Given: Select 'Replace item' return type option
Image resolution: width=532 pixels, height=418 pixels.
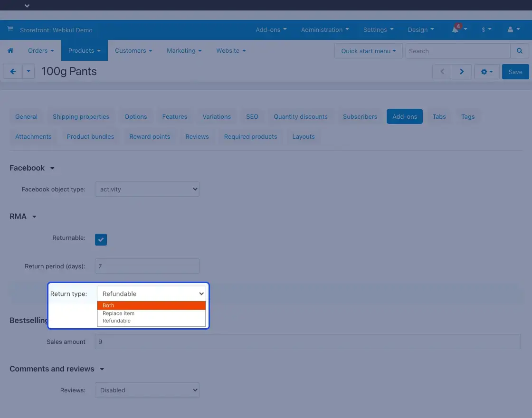Looking at the screenshot, I should pos(151,313).
